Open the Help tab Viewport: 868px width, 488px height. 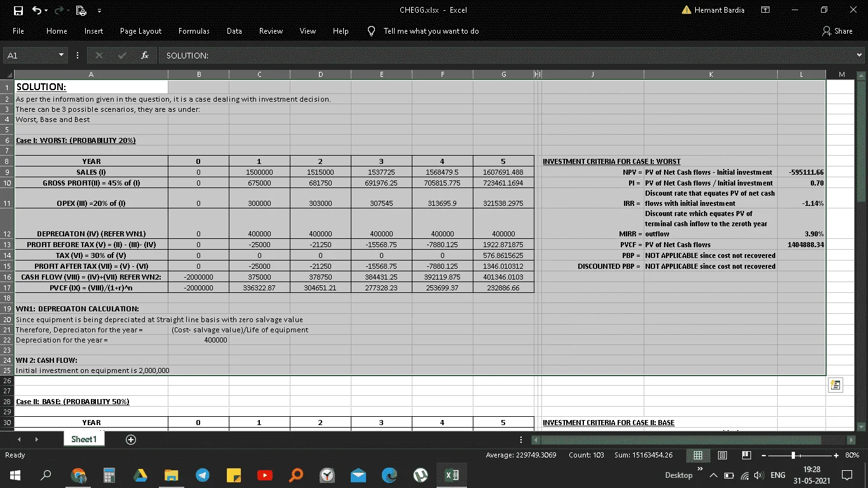click(341, 31)
